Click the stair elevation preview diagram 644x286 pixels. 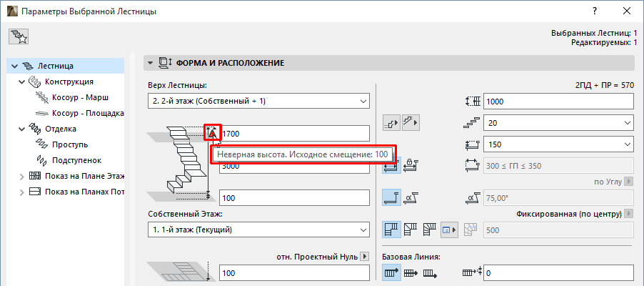[x=181, y=163]
